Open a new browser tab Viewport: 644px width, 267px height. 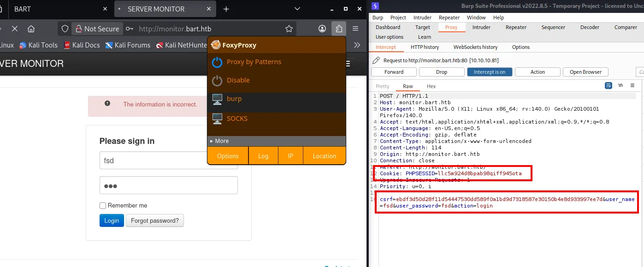pyautogui.click(x=226, y=9)
